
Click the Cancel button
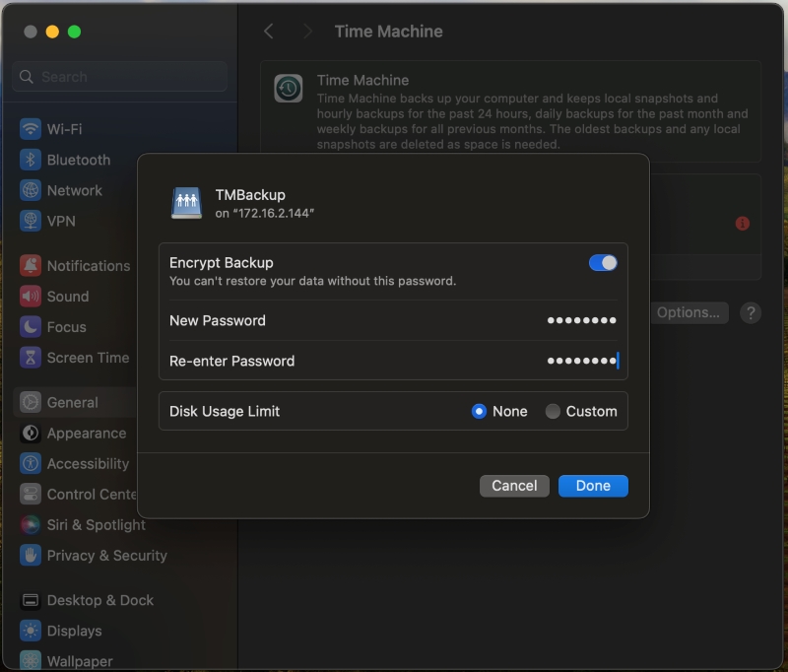[514, 486]
